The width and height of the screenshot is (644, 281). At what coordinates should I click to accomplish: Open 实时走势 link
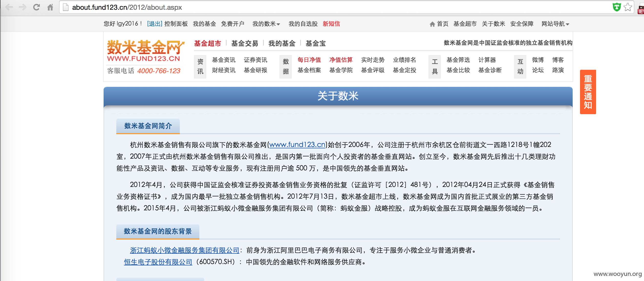373,60
